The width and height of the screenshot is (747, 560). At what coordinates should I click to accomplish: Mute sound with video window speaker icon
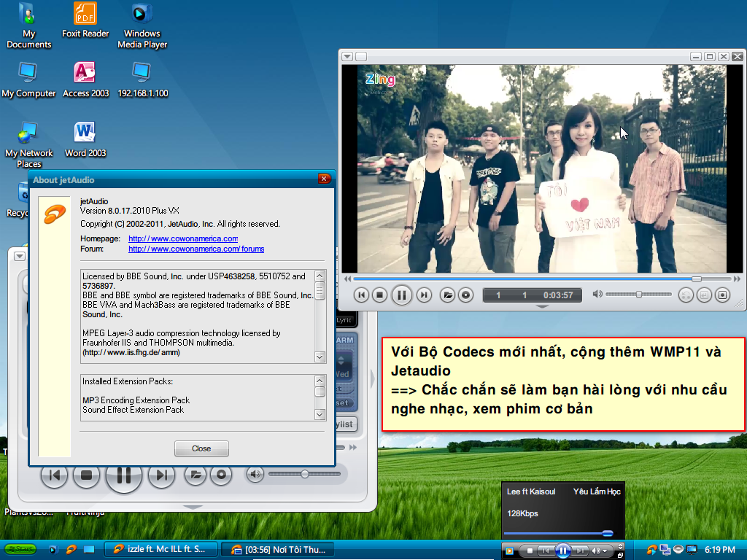(x=597, y=295)
